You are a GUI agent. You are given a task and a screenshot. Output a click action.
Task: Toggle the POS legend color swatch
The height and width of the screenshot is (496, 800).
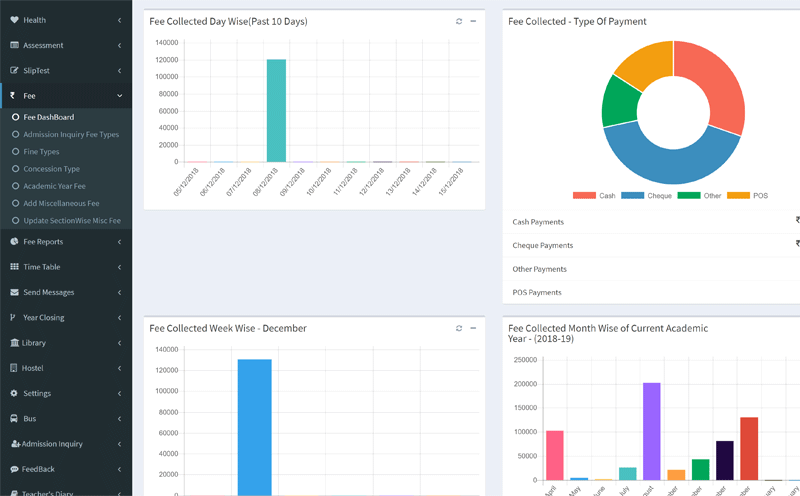pyautogui.click(x=738, y=195)
